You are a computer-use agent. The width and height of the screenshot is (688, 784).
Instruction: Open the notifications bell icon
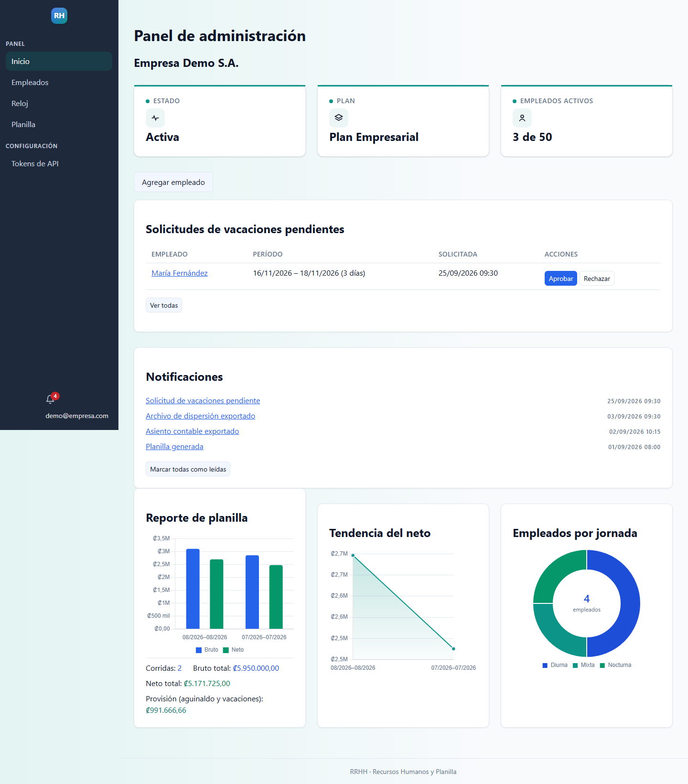[50, 399]
